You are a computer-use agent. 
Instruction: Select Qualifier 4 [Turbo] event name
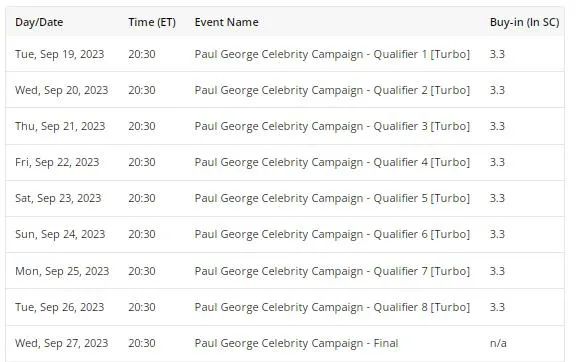coord(332,162)
